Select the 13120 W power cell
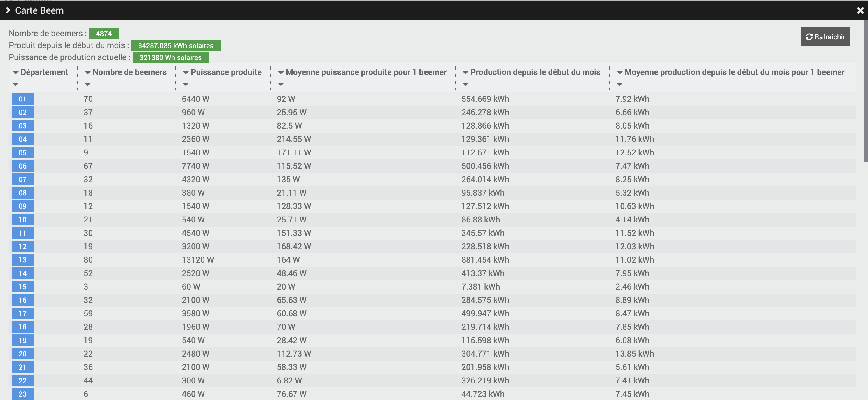Screen dimensions: 868x400 [x=198, y=260]
